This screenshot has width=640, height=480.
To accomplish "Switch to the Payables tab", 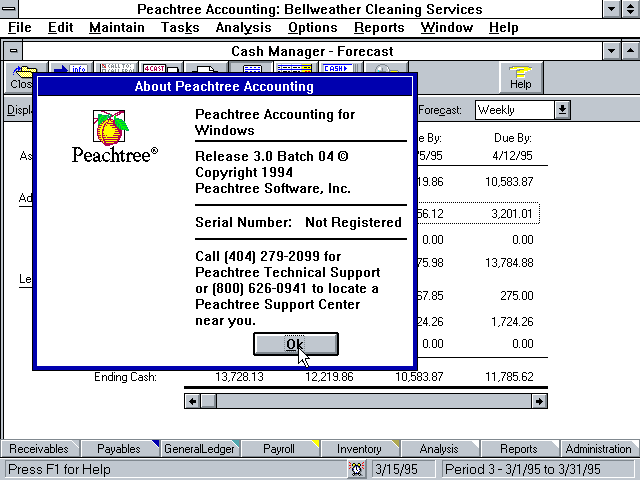I will click(x=119, y=449).
